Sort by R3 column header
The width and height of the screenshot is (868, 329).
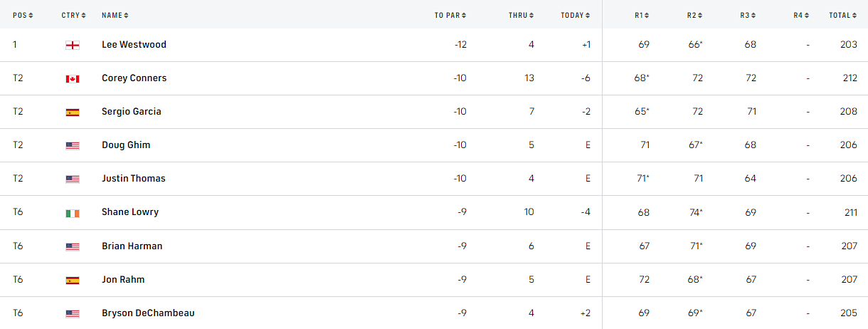[748, 15]
